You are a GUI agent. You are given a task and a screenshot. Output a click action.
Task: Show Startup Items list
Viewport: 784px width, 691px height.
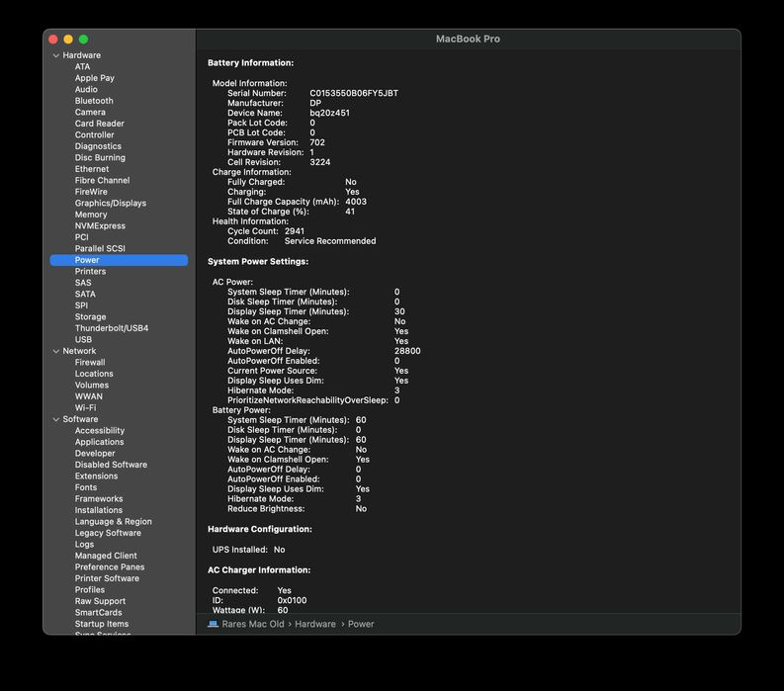(x=101, y=624)
